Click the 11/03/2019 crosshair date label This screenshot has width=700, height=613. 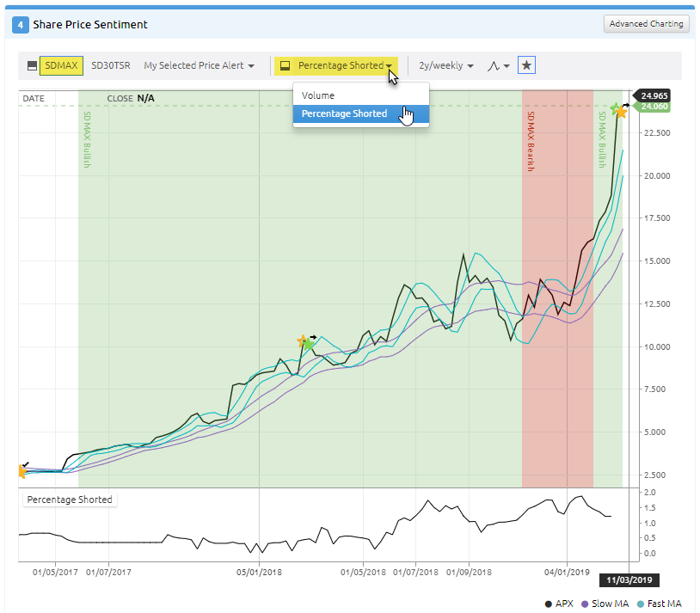[x=629, y=580]
